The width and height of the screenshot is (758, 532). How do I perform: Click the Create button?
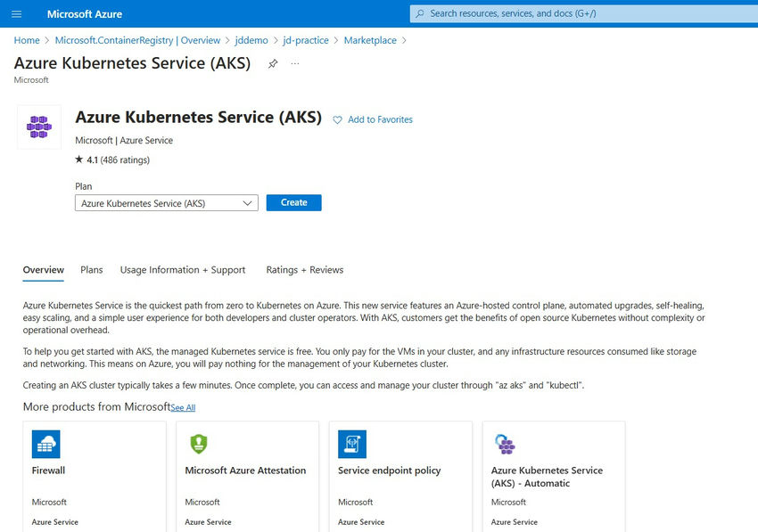tap(293, 202)
